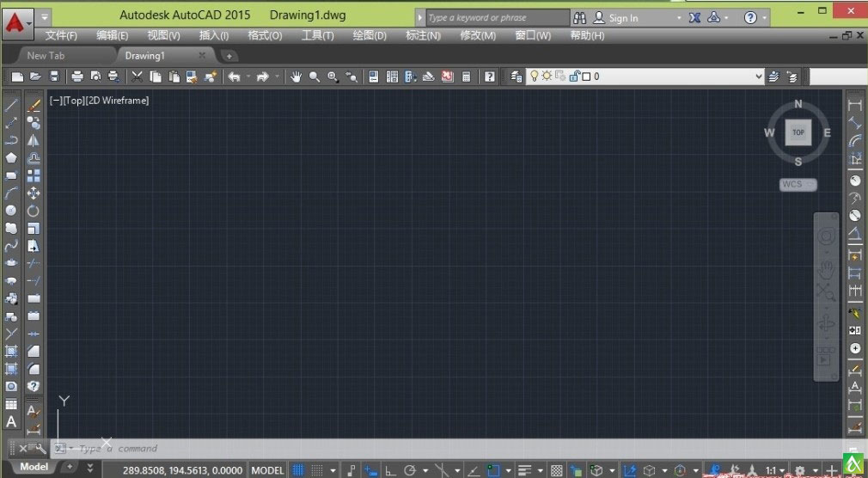Image resolution: width=868 pixels, height=478 pixels.
Task: Click the Sign In button
Action: pos(623,18)
